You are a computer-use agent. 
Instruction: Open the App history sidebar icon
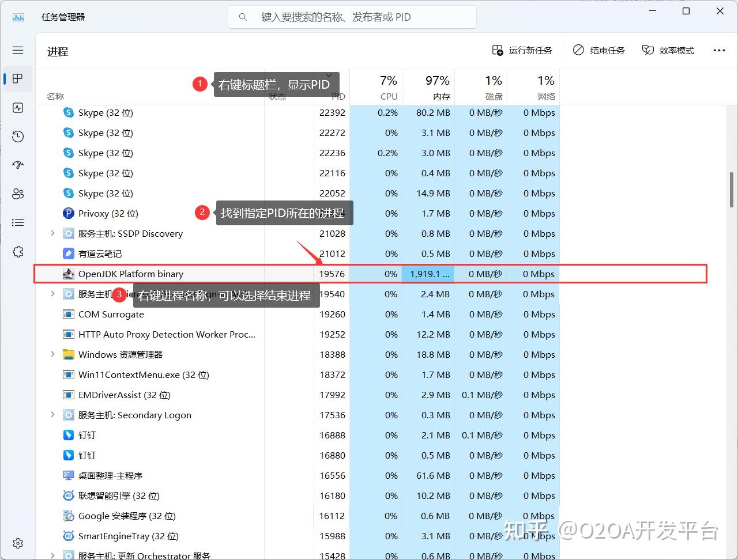tap(18, 137)
